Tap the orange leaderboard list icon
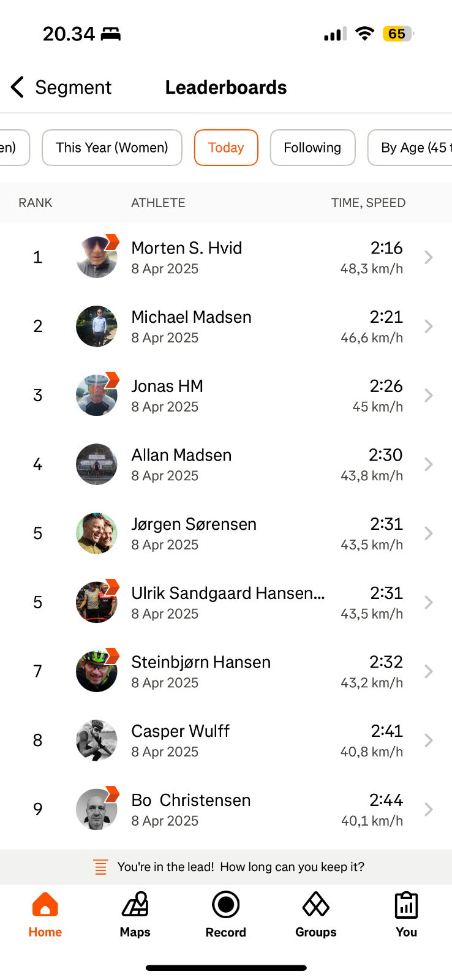Screen dimensions: 452x980 (x=100, y=867)
